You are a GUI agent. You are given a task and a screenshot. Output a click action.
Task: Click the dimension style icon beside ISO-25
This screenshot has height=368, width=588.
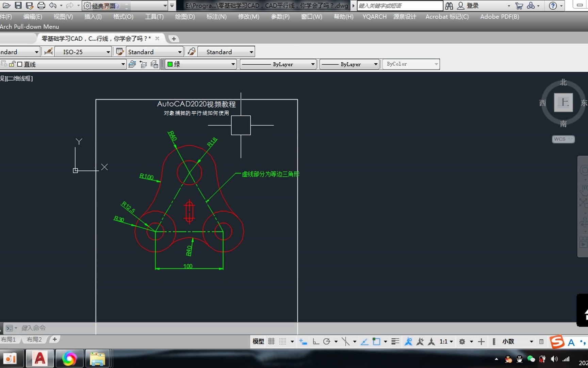click(x=49, y=52)
